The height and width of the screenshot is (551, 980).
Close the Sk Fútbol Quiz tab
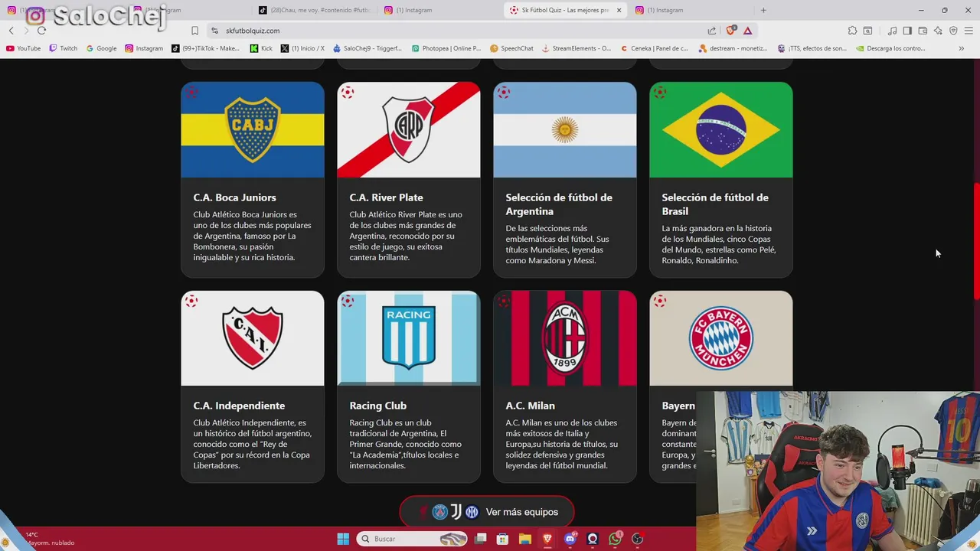click(619, 10)
